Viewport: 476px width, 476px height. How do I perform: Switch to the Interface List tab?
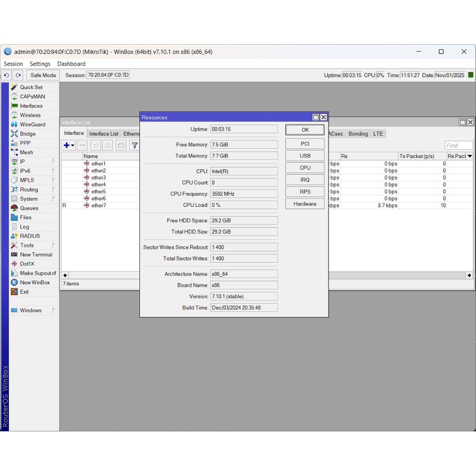(103, 133)
